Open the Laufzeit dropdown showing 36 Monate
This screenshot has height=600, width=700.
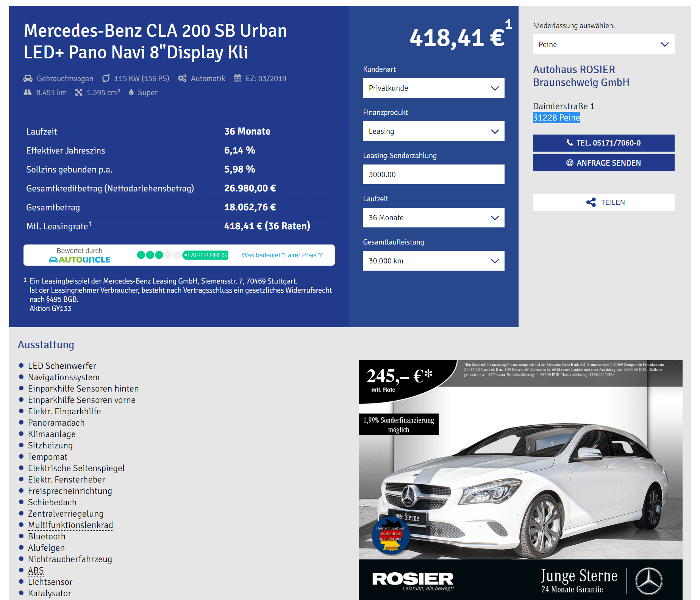pos(433,218)
